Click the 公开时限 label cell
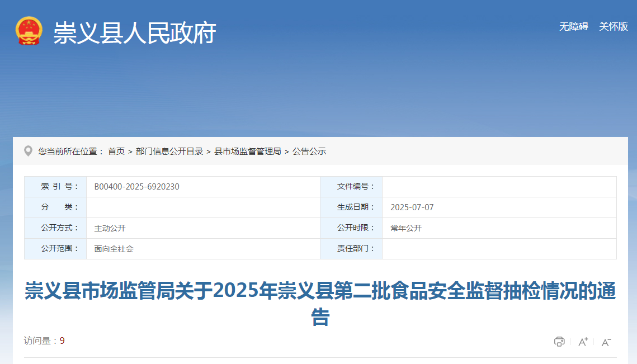This screenshot has height=364, width=637. point(351,228)
